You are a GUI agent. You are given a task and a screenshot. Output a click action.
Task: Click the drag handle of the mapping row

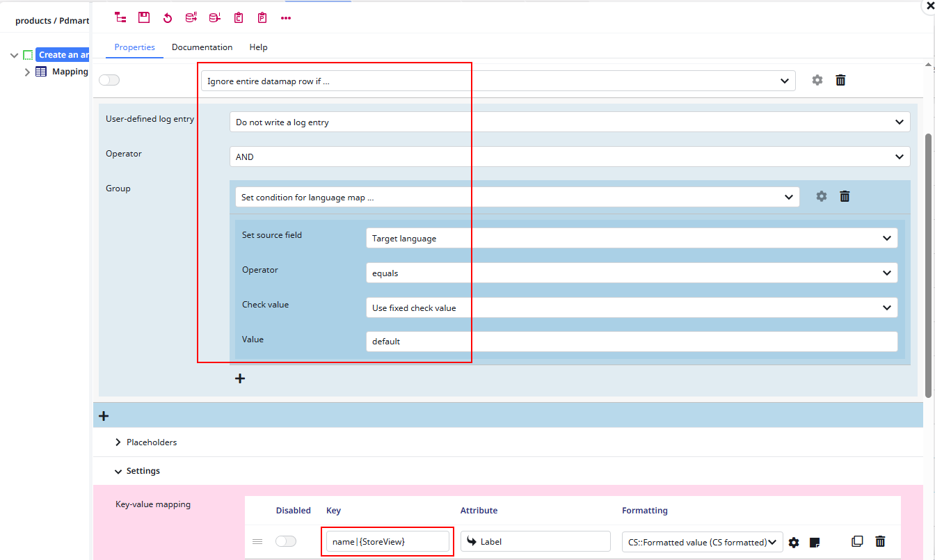pos(257,541)
